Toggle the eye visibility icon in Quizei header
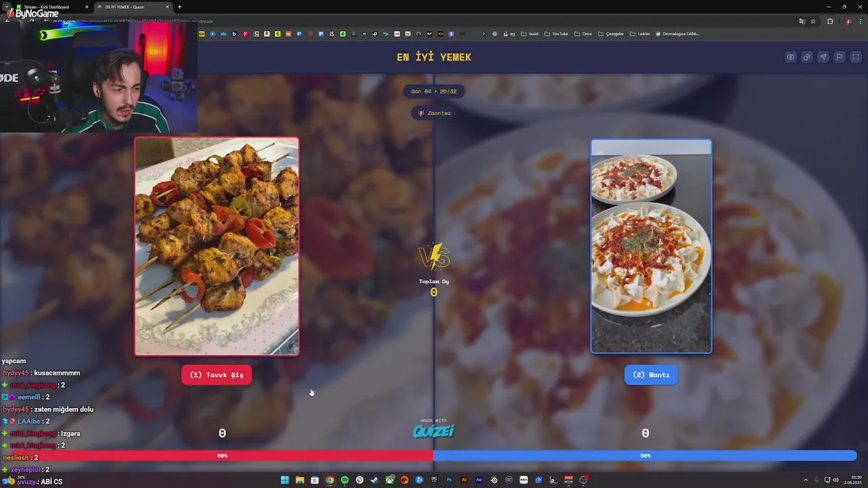This screenshot has height=488, width=868. pos(791,57)
